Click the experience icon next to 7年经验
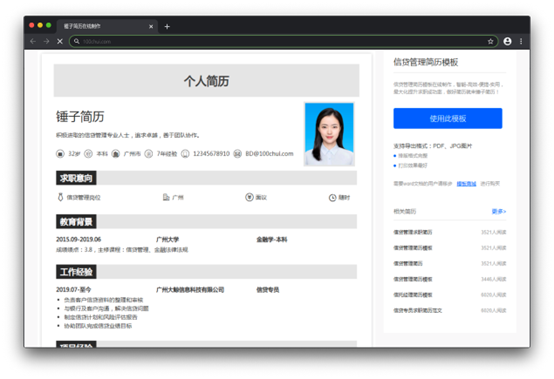 click(x=149, y=154)
